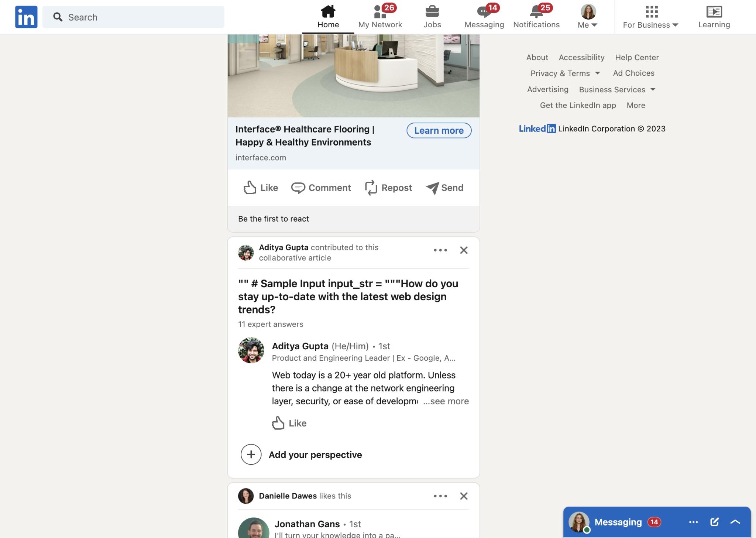Click Learn more button for Interface Healthcare
The width and height of the screenshot is (756, 538).
coord(439,130)
